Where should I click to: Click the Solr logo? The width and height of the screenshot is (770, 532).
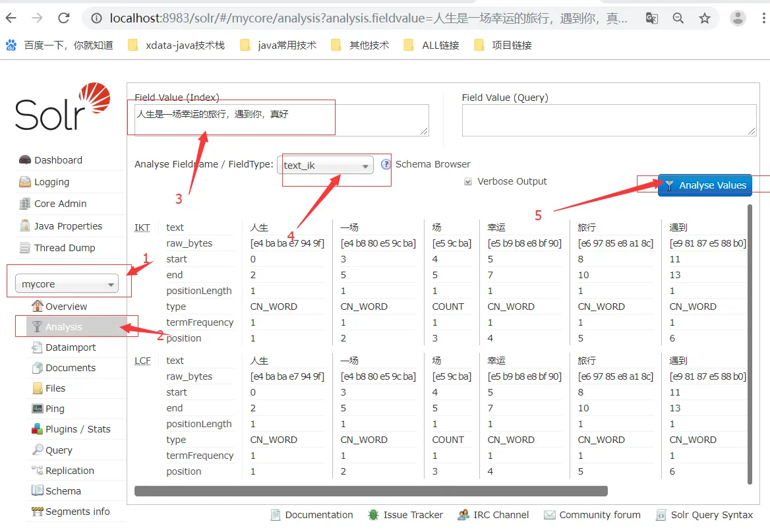pyautogui.click(x=63, y=106)
